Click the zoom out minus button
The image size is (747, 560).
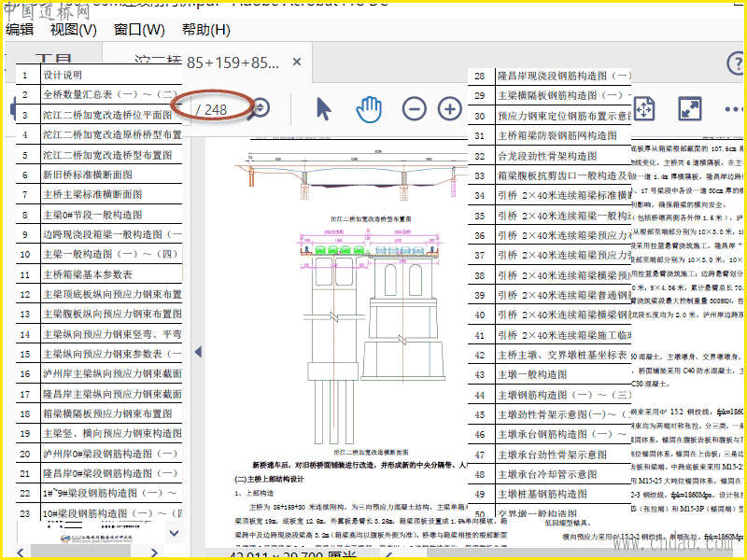point(414,109)
